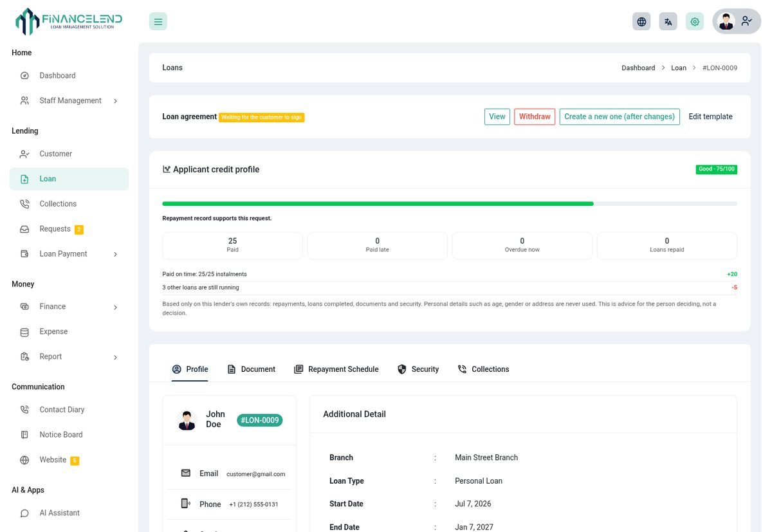Viewport: 772px width, 532px height.
Task: Expand the Staff Management submenu chevron
Action: pyautogui.click(x=115, y=101)
